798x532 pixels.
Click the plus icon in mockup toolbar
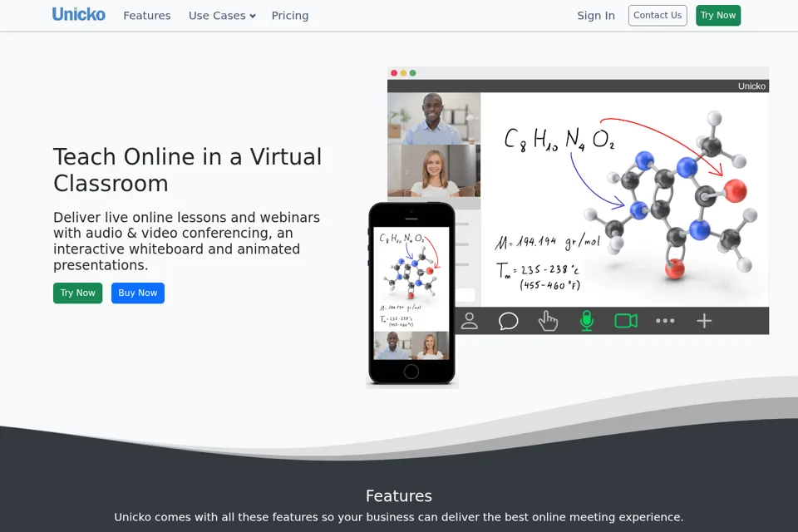704,321
